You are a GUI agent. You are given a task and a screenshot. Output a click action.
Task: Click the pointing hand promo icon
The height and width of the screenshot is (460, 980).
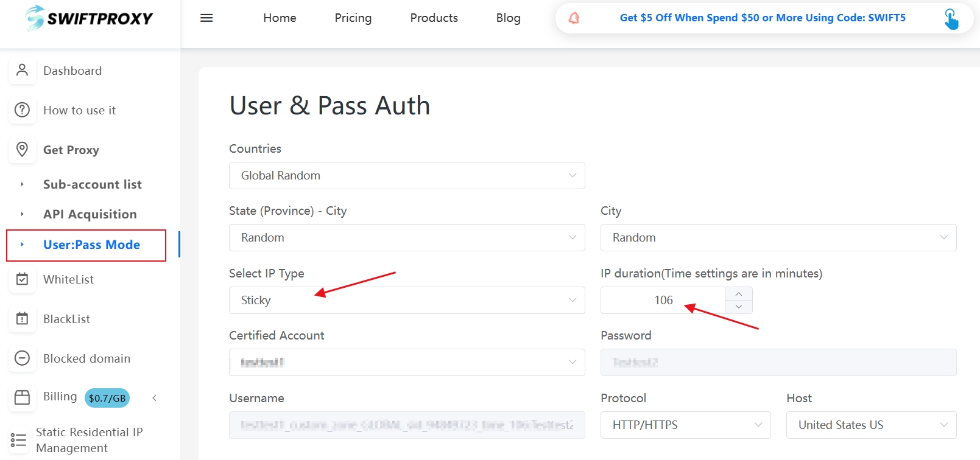[951, 19]
